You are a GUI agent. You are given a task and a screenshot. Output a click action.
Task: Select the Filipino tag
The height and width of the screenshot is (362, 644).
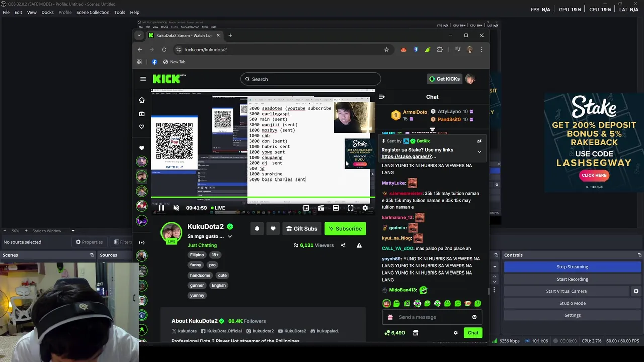[197, 255]
